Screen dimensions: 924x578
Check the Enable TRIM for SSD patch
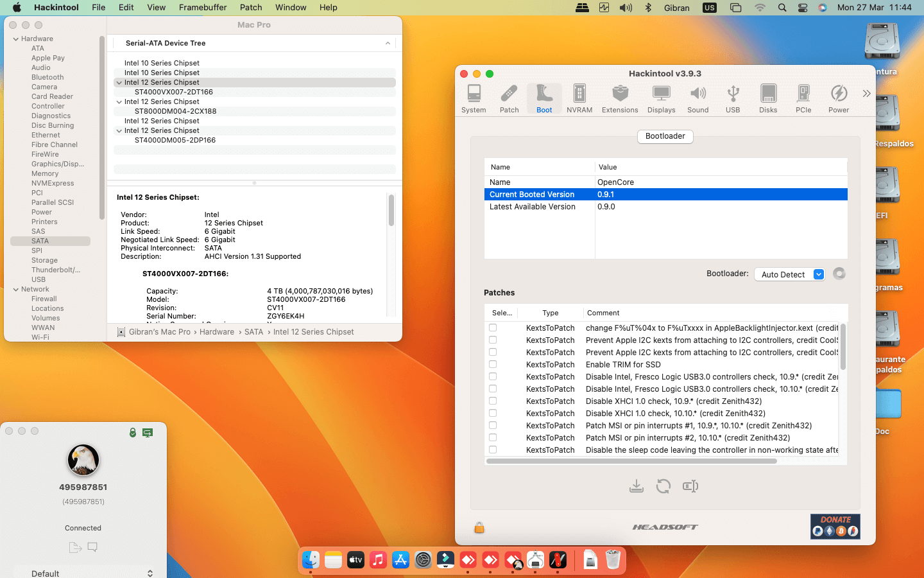tap(493, 364)
